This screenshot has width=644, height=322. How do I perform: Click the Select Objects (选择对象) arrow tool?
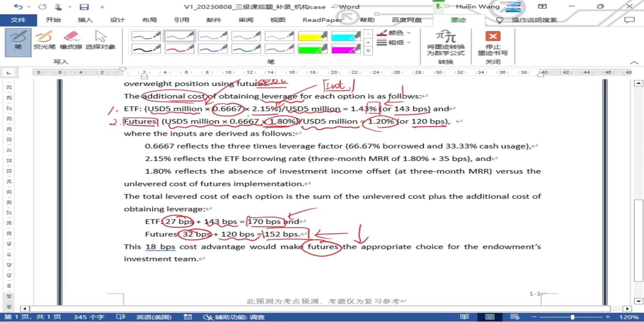[x=100, y=41]
